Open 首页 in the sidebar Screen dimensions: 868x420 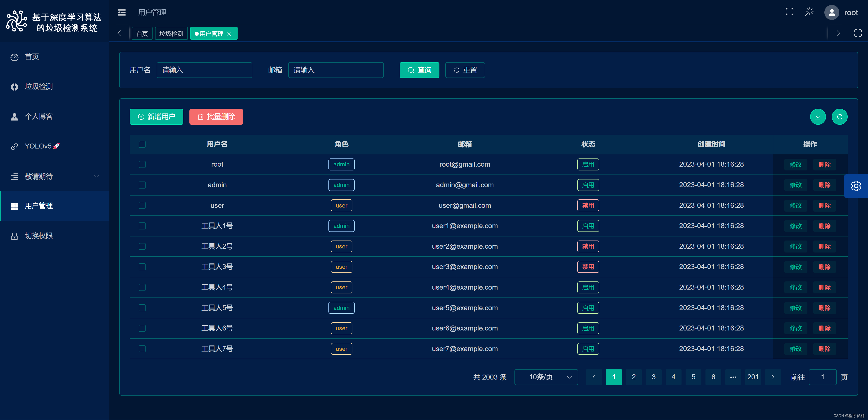(x=55, y=57)
